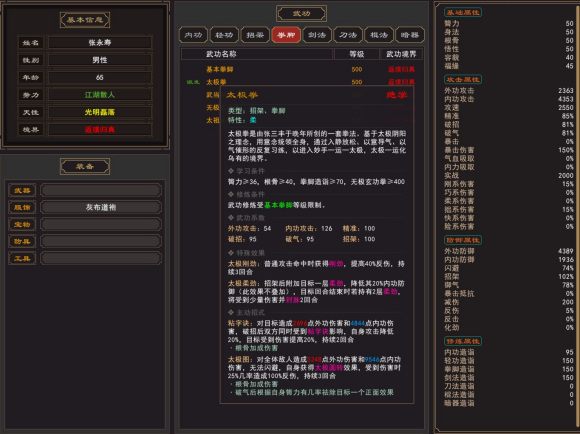The width and height of the screenshot is (580, 434).
Task: Click the highlighted 拳脚 tab
Action: 286,35
